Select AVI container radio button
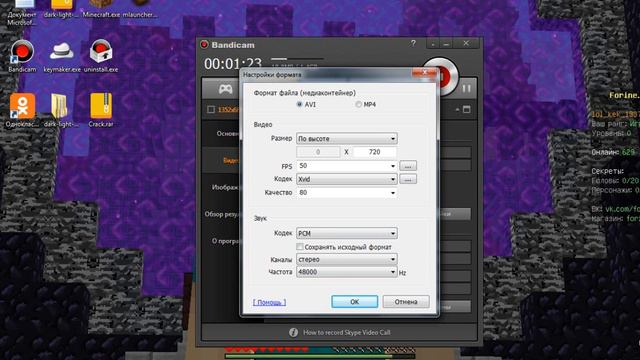640x360 pixels. tap(299, 104)
